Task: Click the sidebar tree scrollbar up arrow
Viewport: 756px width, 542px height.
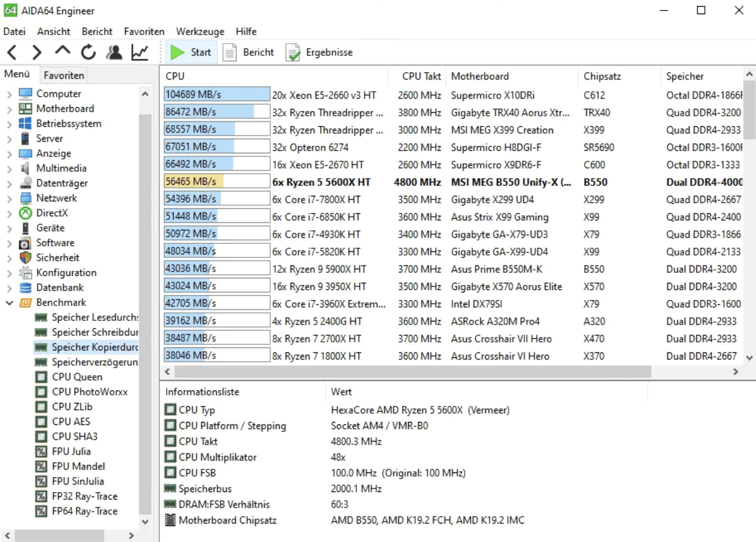Action: click(x=145, y=94)
